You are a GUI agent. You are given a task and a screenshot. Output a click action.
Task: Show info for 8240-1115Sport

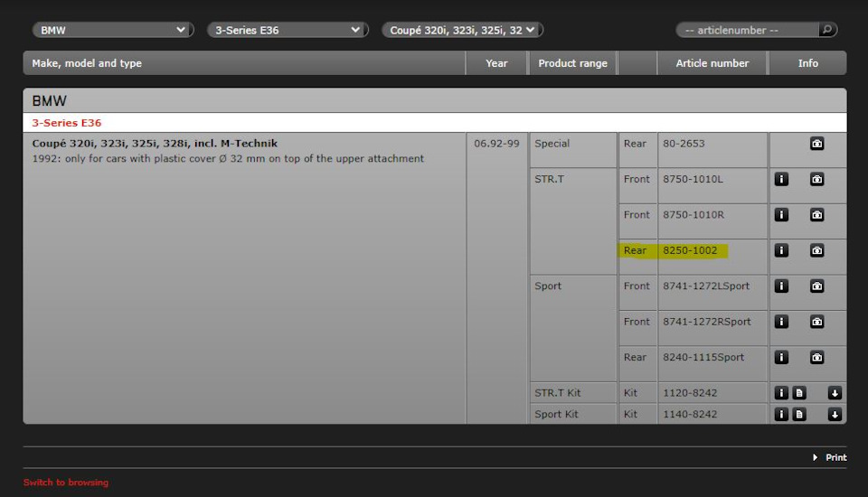coord(781,358)
